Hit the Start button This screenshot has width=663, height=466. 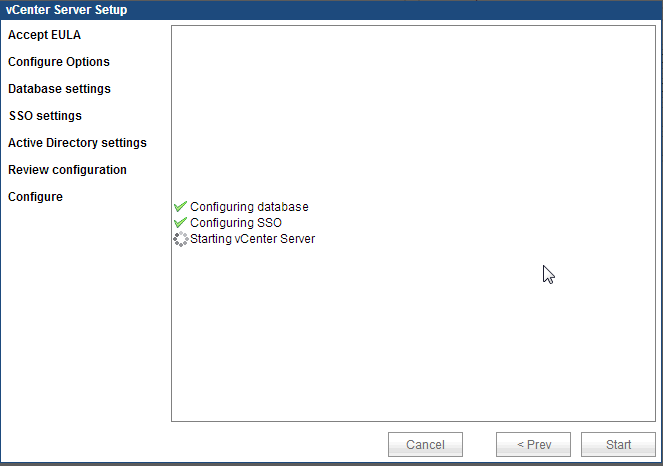point(618,445)
